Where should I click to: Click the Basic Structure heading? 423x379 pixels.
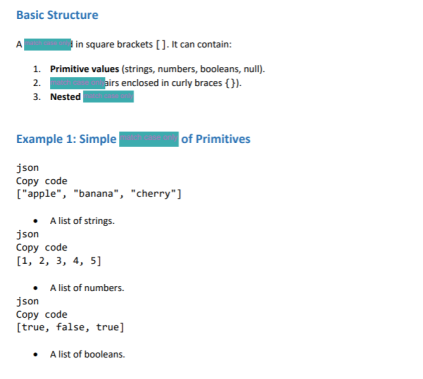(x=57, y=15)
